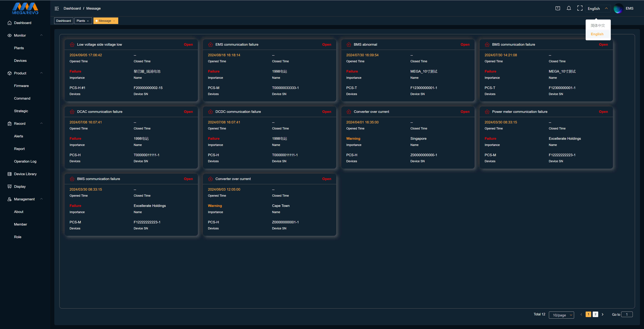Open Operation Log in sidebar
The width and height of the screenshot is (644, 329).
pyautogui.click(x=25, y=161)
